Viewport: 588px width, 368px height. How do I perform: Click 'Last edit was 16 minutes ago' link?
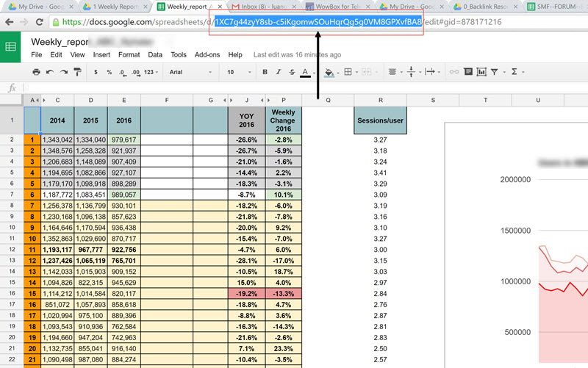point(296,54)
